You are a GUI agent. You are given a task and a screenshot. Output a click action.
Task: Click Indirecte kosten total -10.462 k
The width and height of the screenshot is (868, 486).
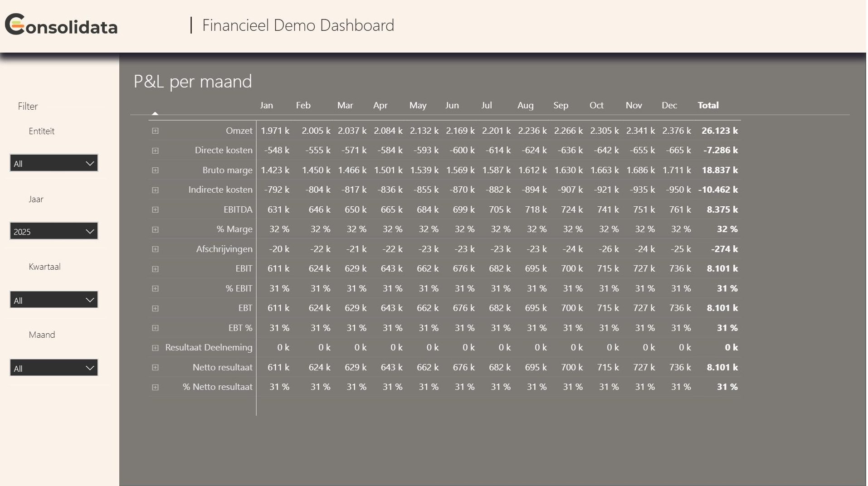718,190
